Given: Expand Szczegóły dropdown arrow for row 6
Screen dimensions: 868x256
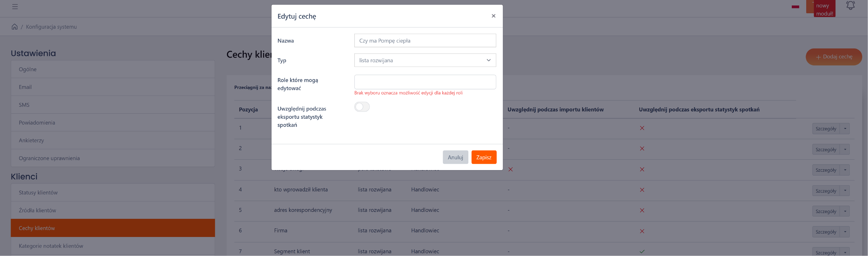Looking at the screenshot, I should (x=845, y=232).
